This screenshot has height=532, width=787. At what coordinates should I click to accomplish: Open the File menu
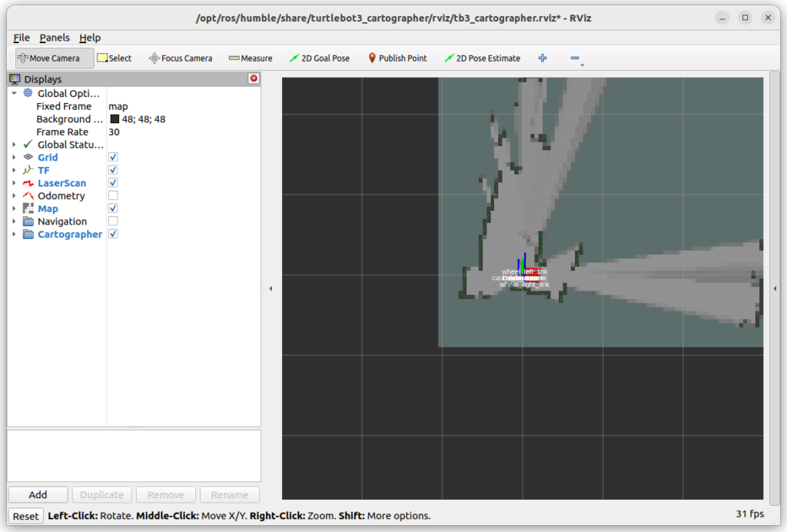[22, 38]
